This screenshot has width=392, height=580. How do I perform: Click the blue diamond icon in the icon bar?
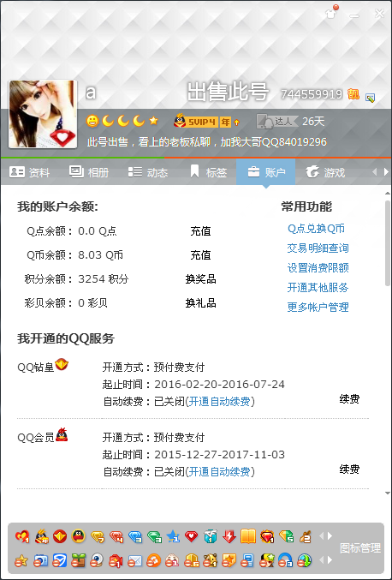[135, 536]
